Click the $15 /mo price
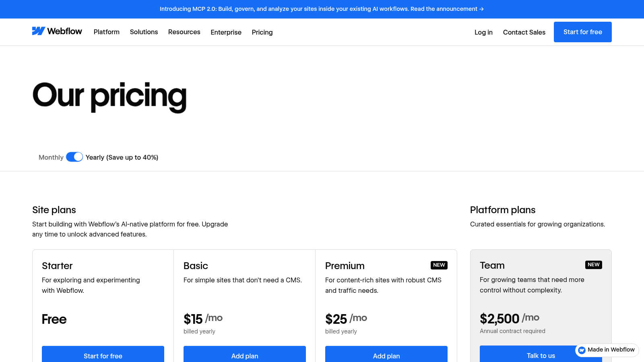The height and width of the screenshot is (362, 644). [x=203, y=319]
